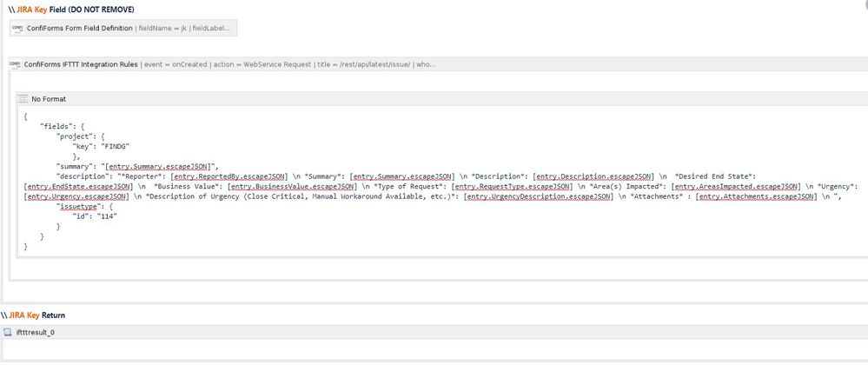Click "action = WebService Request" parameter text
Screen dimensions: 868x365
(262, 64)
